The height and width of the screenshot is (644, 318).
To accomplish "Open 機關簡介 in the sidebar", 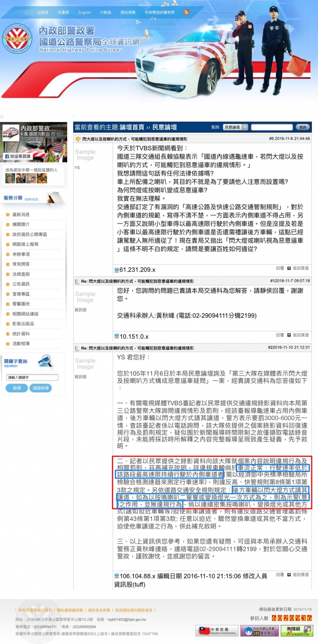I will pyautogui.click(x=21, y=224).
